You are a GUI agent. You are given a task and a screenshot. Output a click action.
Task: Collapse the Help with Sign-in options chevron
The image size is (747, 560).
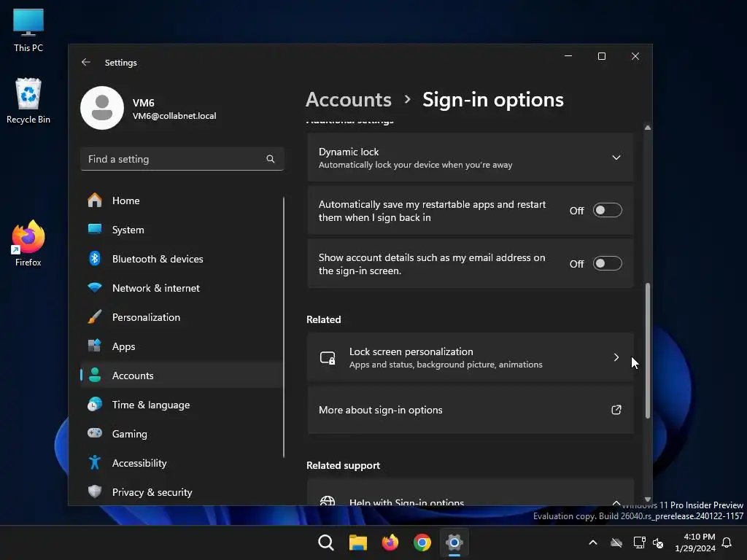coord(616,502)
